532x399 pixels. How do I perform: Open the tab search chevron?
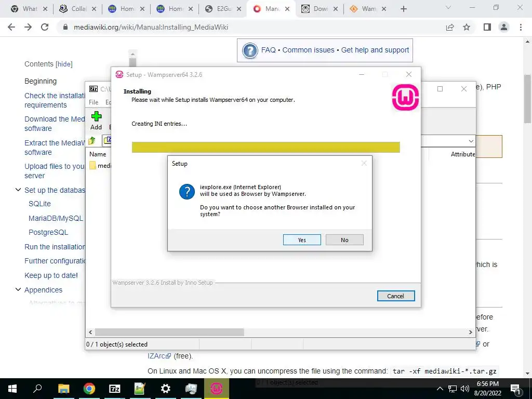click(448, 7)
